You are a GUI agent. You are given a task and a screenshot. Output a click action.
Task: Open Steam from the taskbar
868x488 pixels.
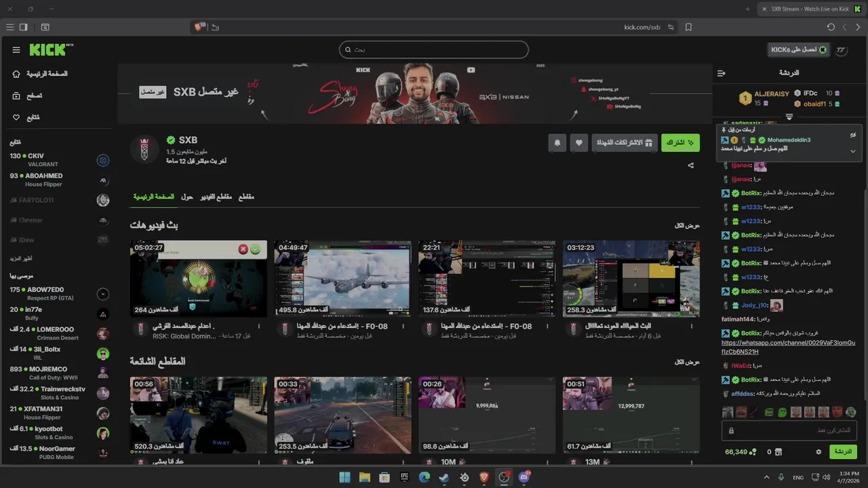point(444,477)
